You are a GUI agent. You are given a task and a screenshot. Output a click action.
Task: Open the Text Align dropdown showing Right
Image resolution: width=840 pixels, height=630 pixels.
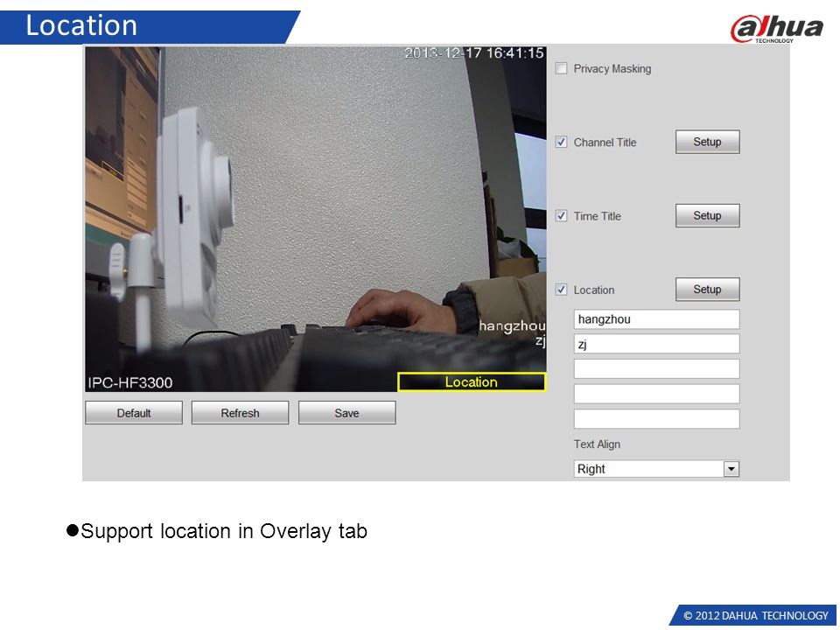656,469
